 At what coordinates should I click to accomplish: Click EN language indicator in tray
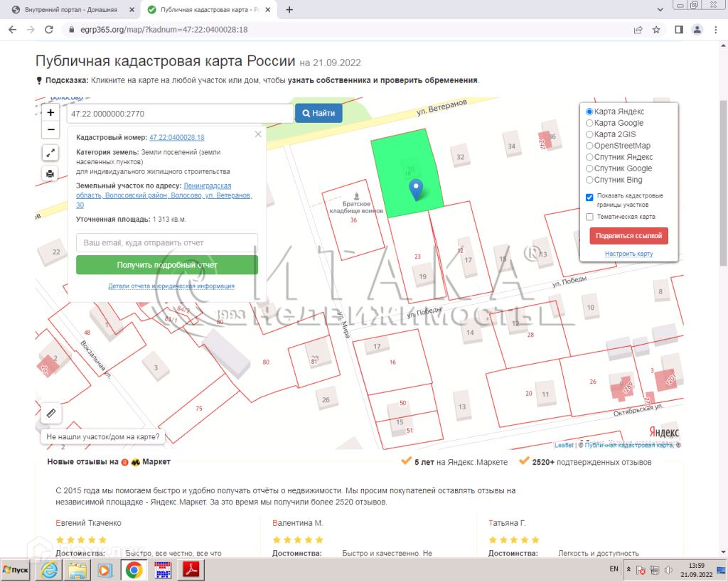click(614, 569)
